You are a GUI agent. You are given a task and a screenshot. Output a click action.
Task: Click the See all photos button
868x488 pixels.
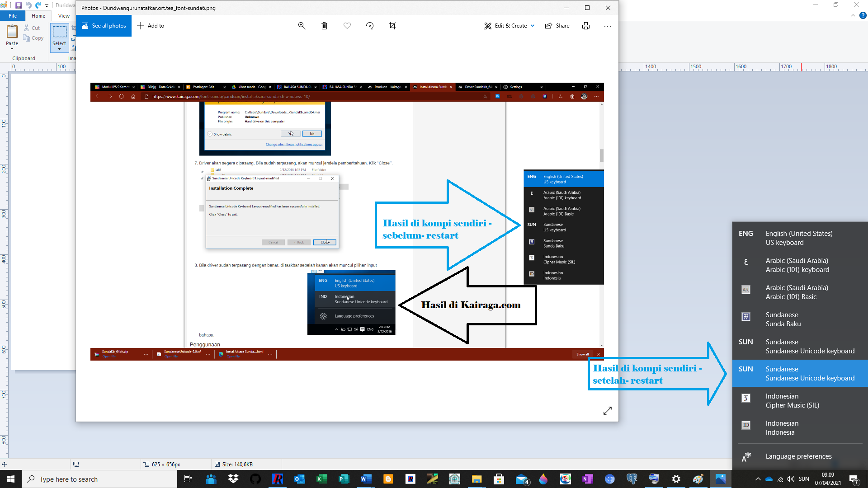[104, 26]
